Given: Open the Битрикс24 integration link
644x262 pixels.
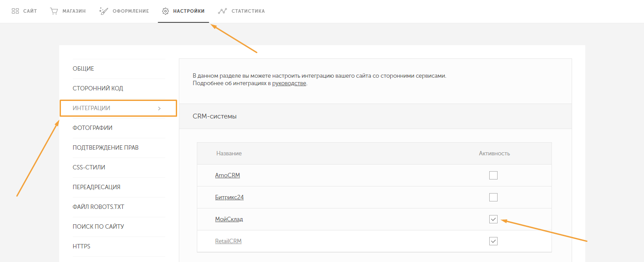Looking at the screenshot, I should (229, 197).
